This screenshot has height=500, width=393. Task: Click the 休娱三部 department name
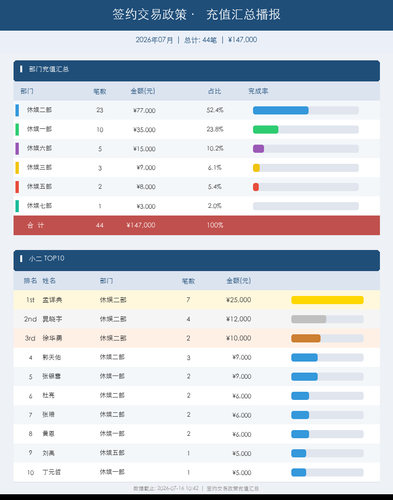pyautogui.click(x=39, y=167)
